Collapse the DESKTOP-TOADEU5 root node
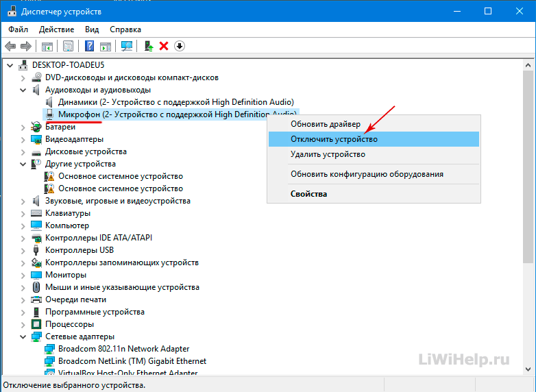This screenshot has height=392, width=536. tap(10, 65)
